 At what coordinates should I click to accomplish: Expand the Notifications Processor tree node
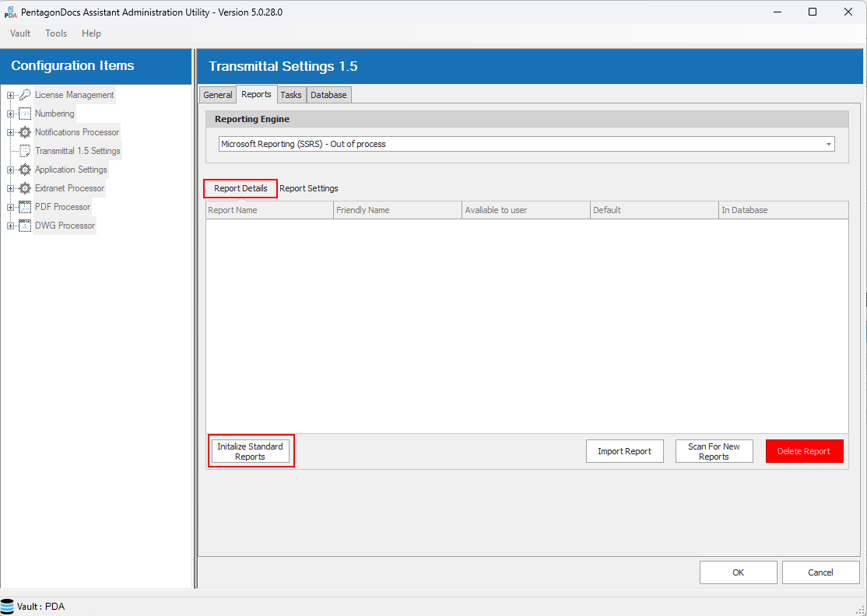click(10, 132)
